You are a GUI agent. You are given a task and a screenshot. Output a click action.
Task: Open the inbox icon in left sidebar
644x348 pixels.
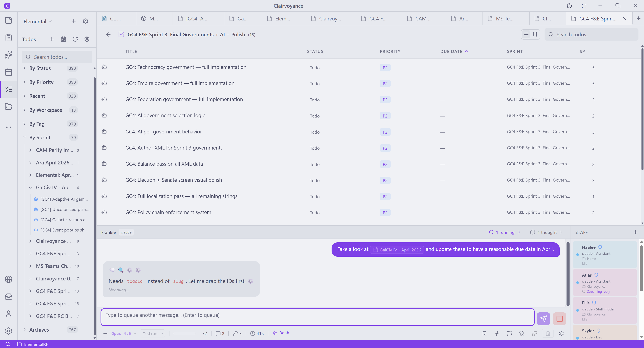point(9,297)
